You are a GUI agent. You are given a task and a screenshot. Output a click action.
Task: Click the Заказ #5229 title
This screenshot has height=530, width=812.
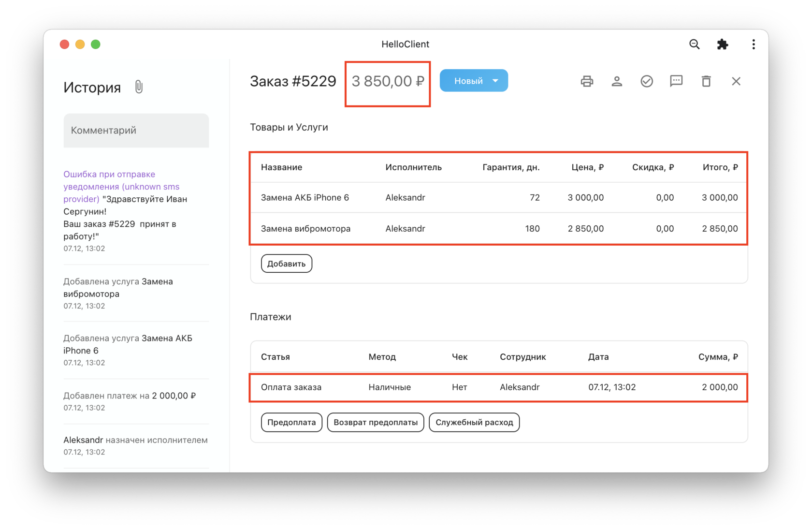coord(293,81)
